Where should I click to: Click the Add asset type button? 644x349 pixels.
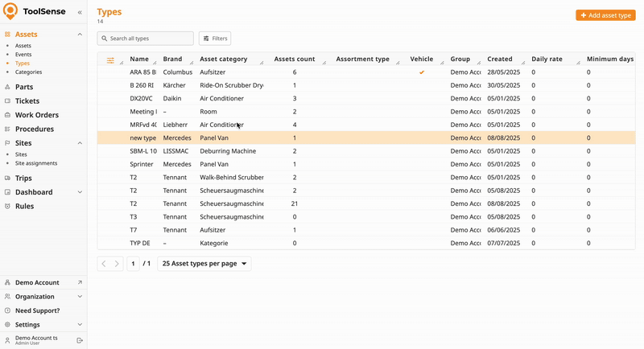pyautogui.click(x=605, y=15)
